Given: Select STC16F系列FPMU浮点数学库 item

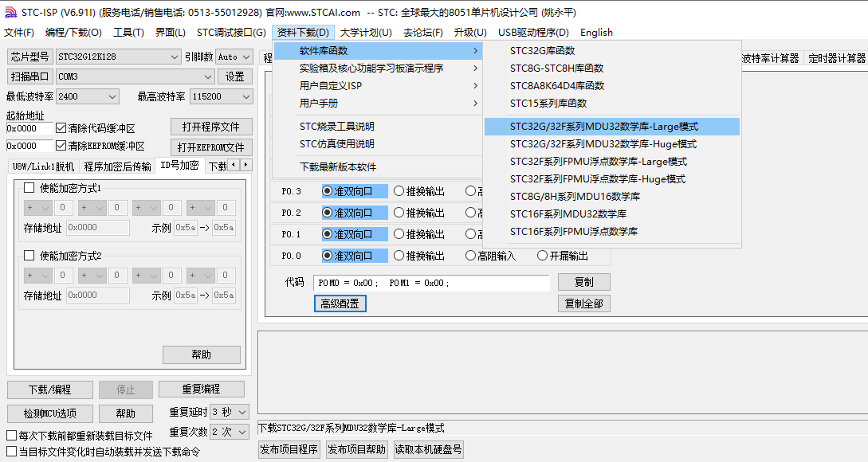Looking at the screenshot, I should 611,232.
